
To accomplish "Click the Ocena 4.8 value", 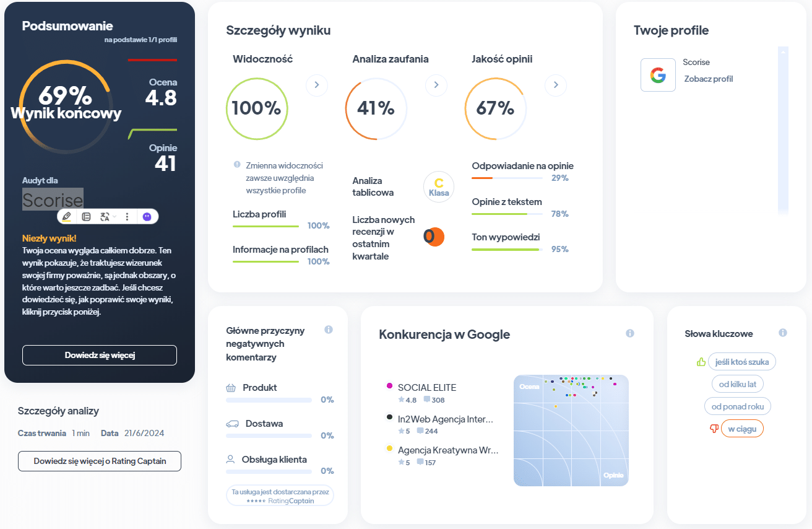I will [x=161, y=98].
